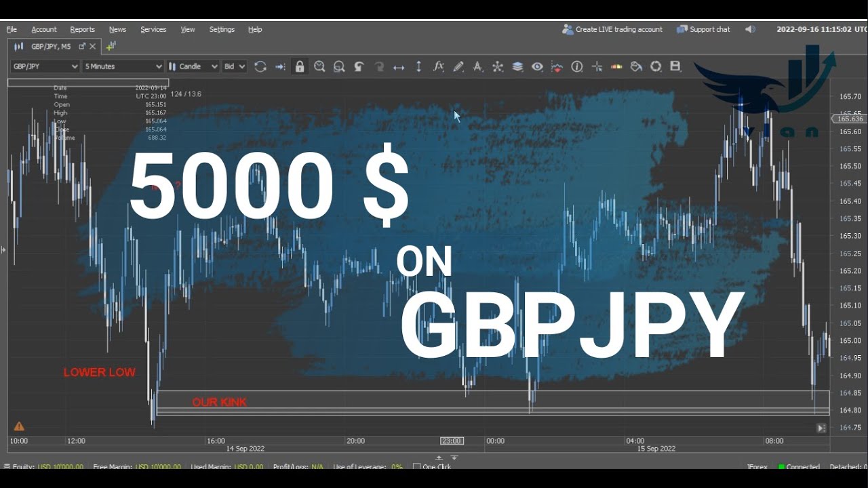Click the vertical double-arrow fit icon

point(418,66)
